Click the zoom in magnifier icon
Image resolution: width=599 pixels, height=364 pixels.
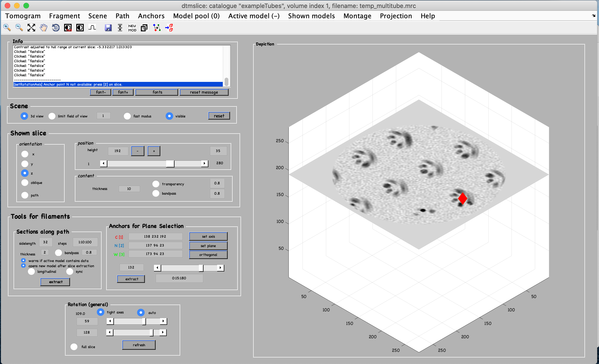point(7,28)
